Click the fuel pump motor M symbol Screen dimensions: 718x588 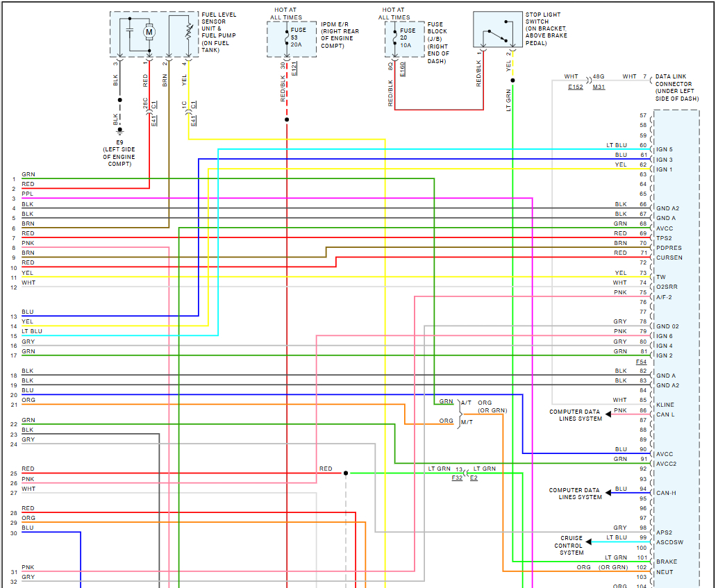[149, 32]
